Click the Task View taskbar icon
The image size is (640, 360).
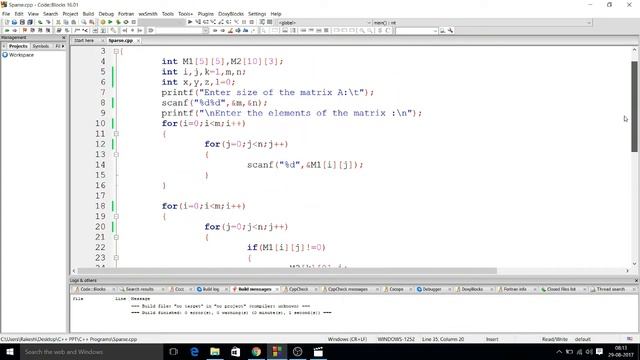point(173,352)
